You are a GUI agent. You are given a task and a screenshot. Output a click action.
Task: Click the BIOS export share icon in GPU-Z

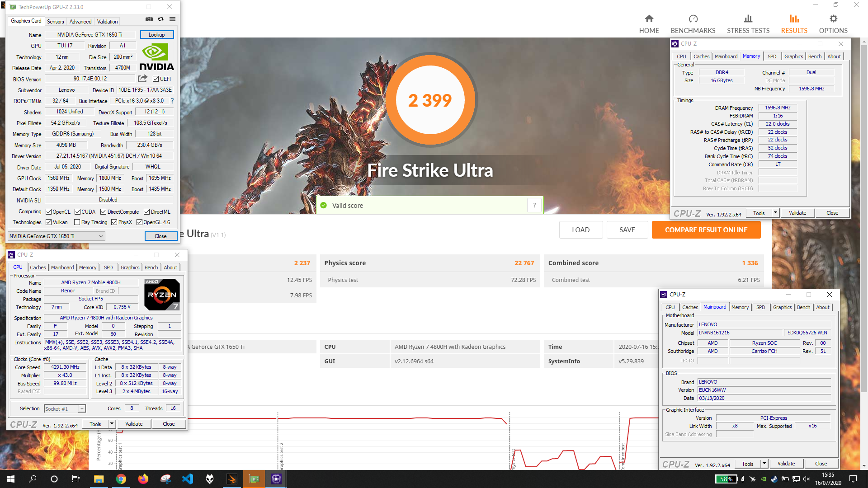click(x=142, y=79)
